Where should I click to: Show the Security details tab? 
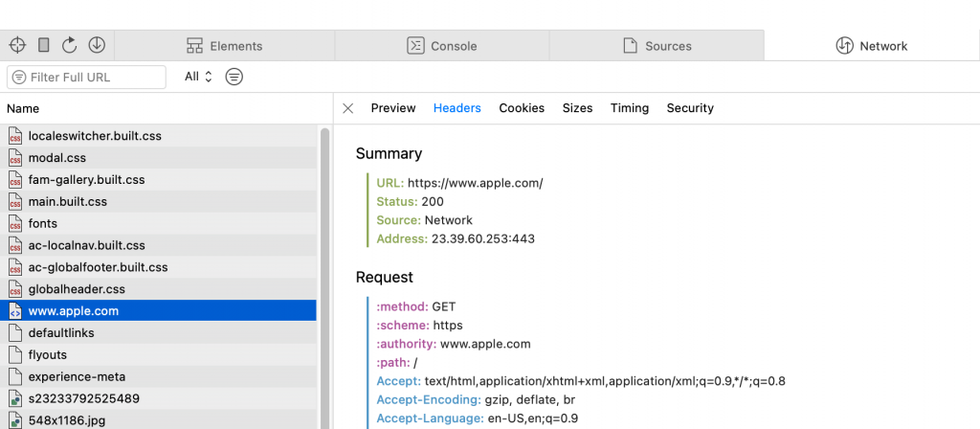690,108
